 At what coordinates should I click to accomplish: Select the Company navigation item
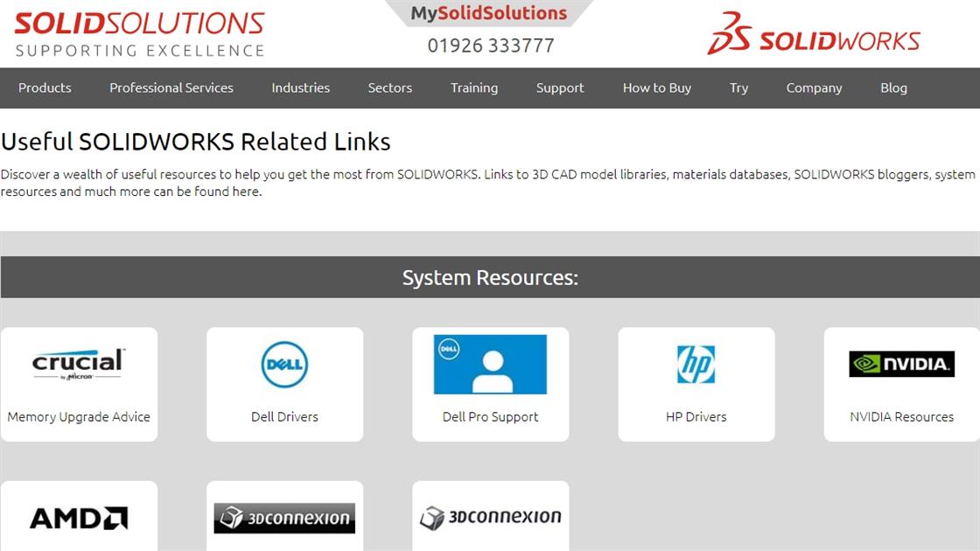pyautogui.click(x=814, y=87)
